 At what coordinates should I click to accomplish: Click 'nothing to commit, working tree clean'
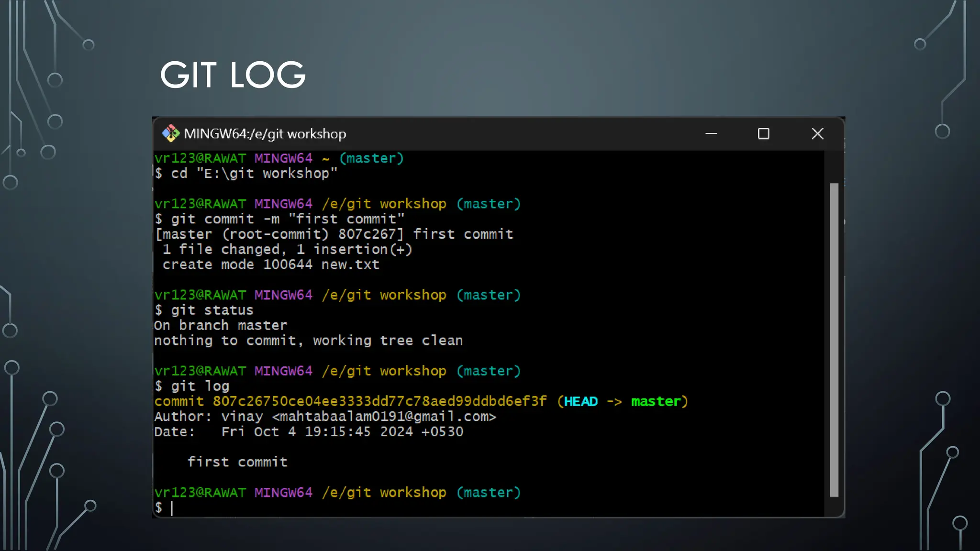(x=309, y=341)
